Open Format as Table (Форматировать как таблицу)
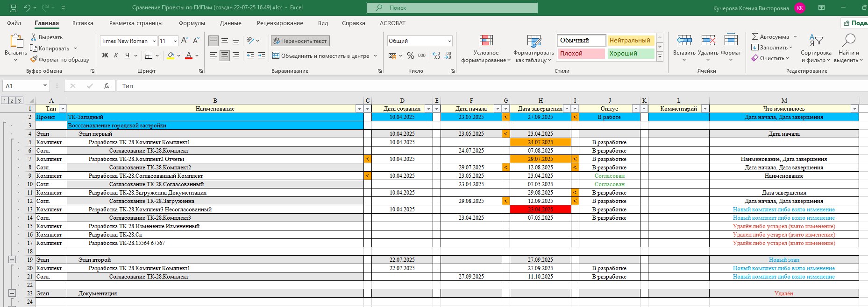Image resolution: width=868 pixels, height=307 pixels. pos(534,49)
